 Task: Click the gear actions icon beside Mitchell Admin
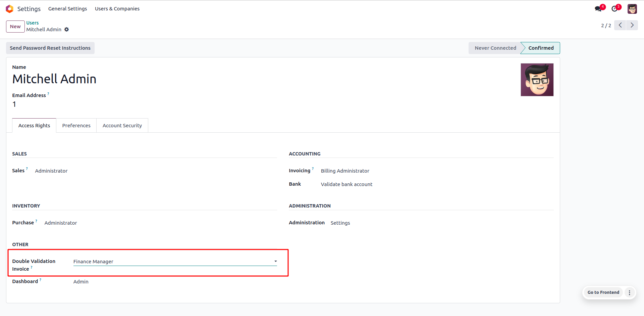click(x=67, y=30)
